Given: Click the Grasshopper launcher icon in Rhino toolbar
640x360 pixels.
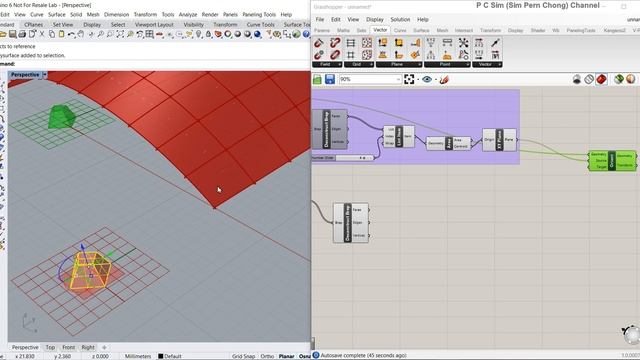Looking at the screenshot, I should (296, 34).
